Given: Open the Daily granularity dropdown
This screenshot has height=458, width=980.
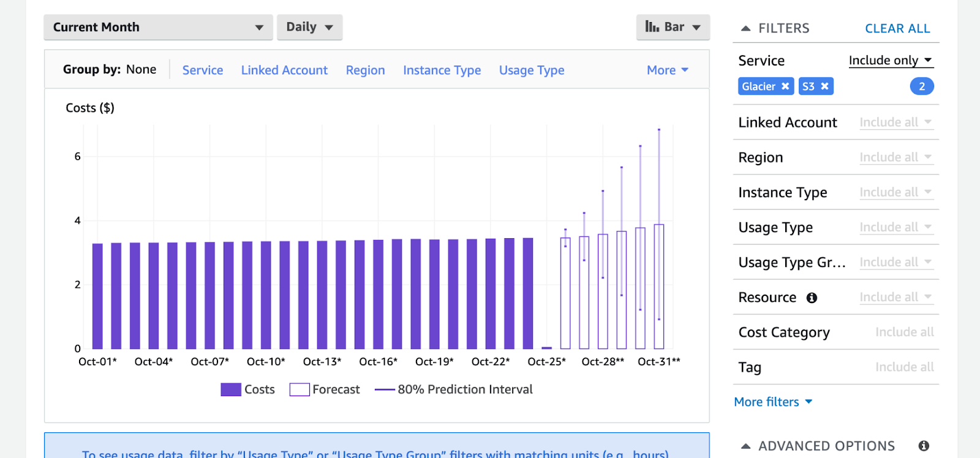Looking at the screenshot, I should pos(309,27).
